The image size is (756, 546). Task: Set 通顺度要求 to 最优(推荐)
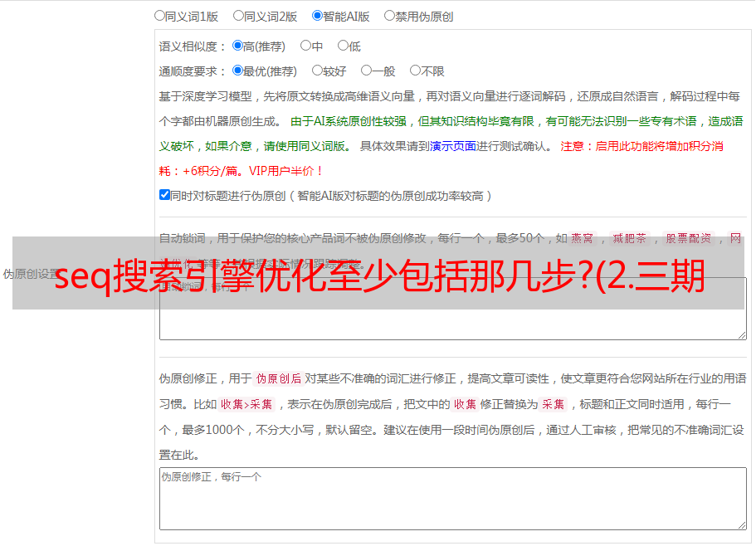coord(237,71)
